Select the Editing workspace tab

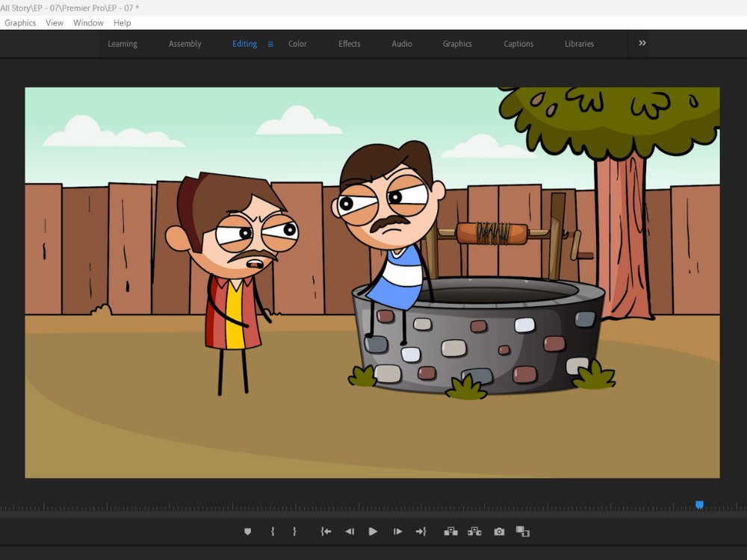tap(244, 44)
